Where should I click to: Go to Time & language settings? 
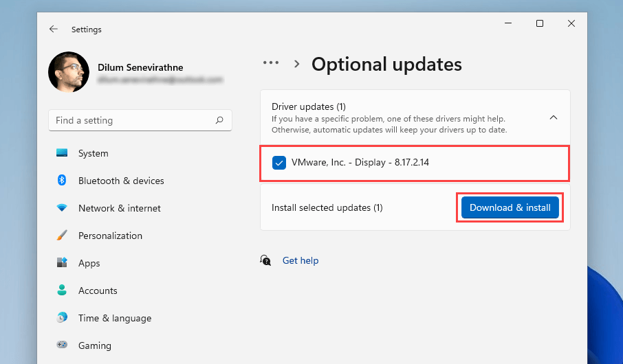pos(114,318)
